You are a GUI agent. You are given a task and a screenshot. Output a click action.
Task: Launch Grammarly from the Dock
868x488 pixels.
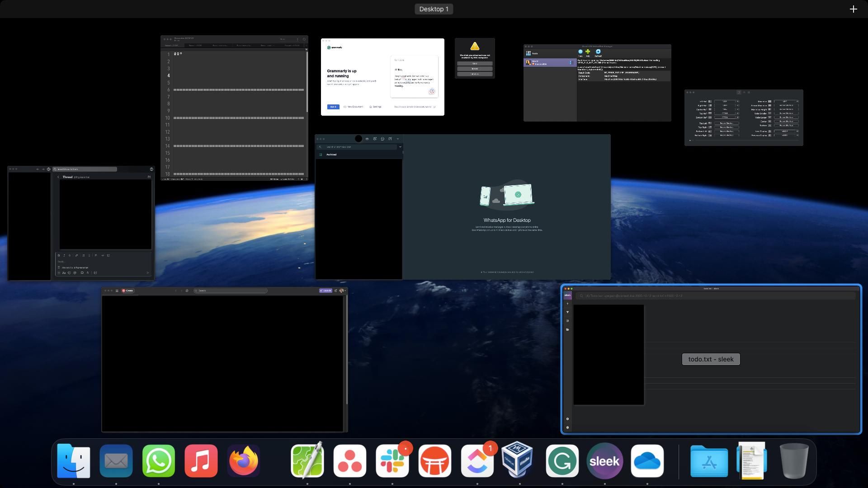tap(562, 461)
